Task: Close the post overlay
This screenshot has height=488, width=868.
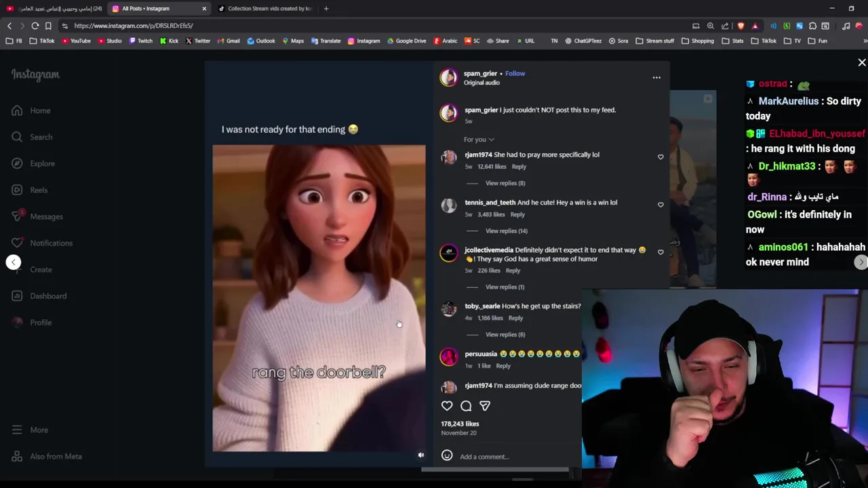Action: [x=862, y=62]
